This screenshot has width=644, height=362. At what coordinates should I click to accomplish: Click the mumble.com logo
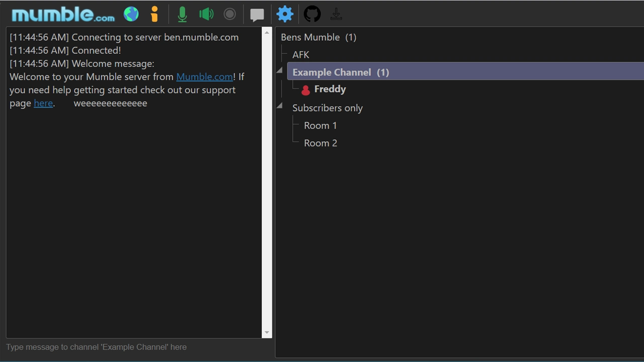(63, 14)
